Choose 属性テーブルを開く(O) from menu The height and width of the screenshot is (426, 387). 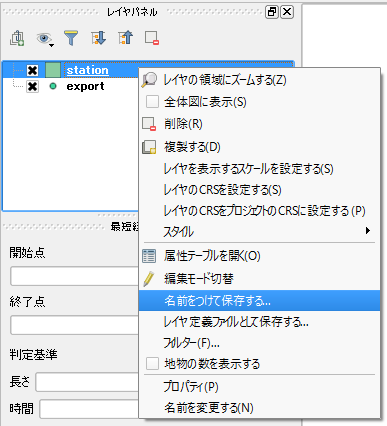259,256
